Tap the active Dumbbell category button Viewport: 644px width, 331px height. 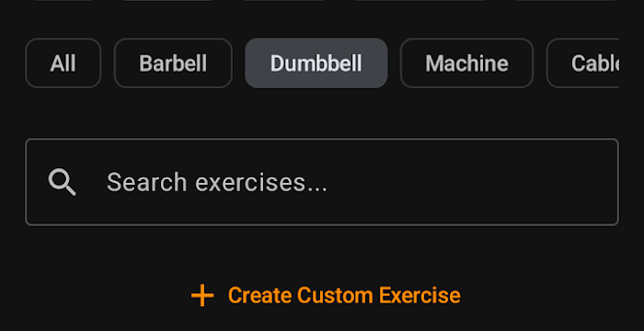(x=316, y=63)
